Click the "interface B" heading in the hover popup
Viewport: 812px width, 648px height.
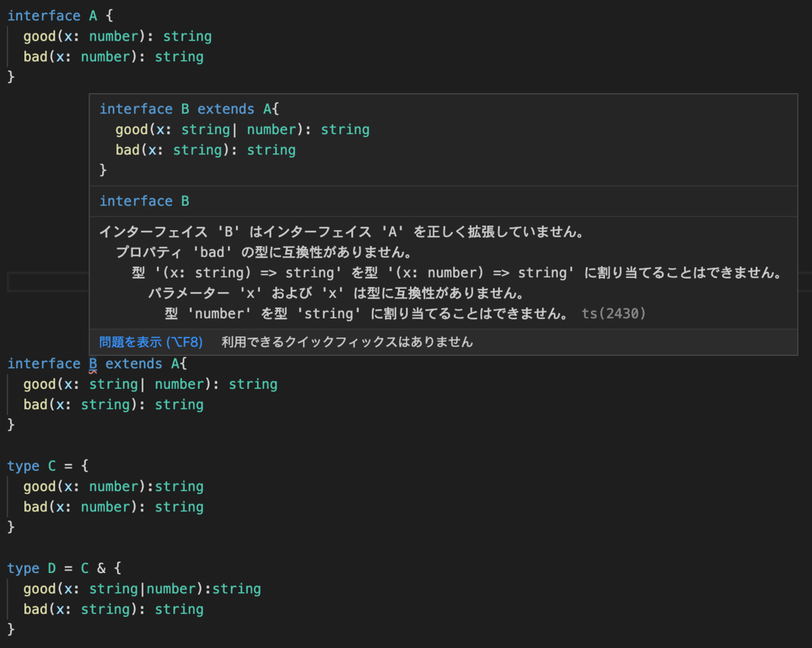click(145, 202)
